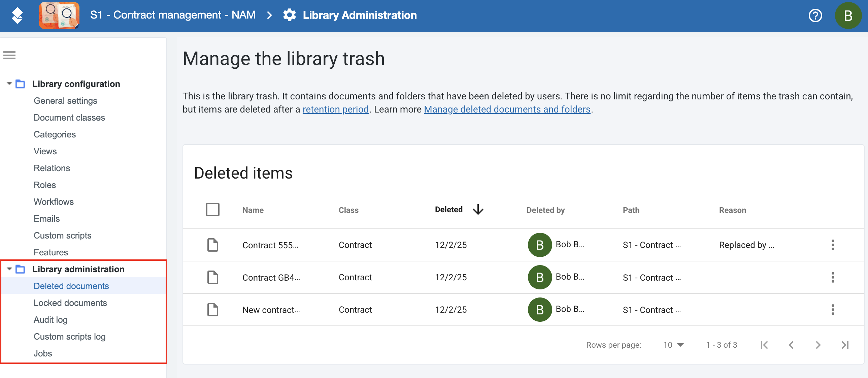Click the Library configuration folder icon
This screenshot has width=868, height=378.
(x=20, y=84)
